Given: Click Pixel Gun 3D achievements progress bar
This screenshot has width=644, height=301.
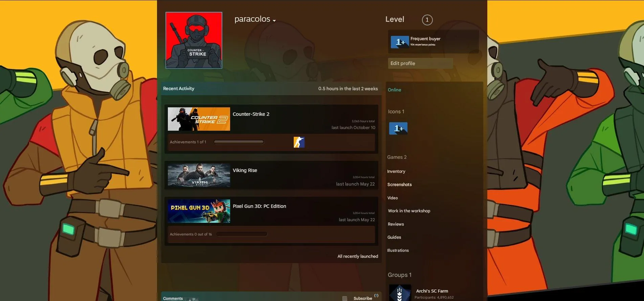Looking at the screenshot, I should [x=242, y=234].
